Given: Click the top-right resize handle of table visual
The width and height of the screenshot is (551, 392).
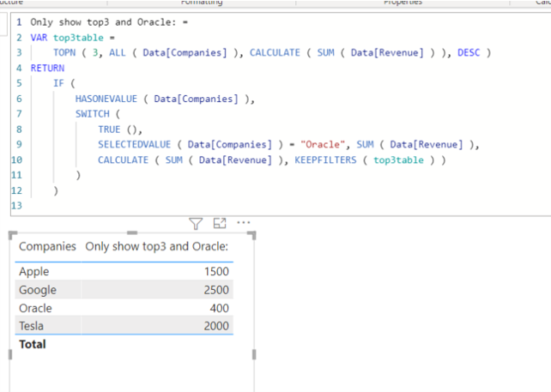Looking at the screenshot, I should point(252,235).
